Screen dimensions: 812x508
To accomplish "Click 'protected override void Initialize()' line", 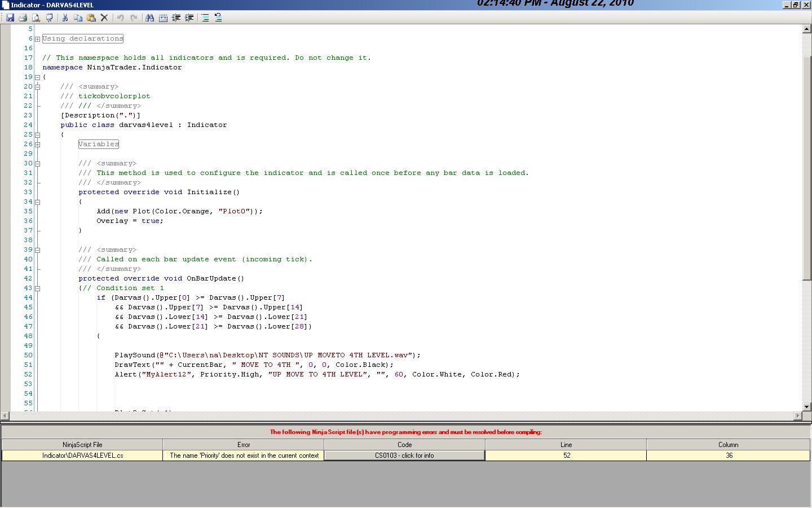I will pyautogui.click(x=159, y=192).
